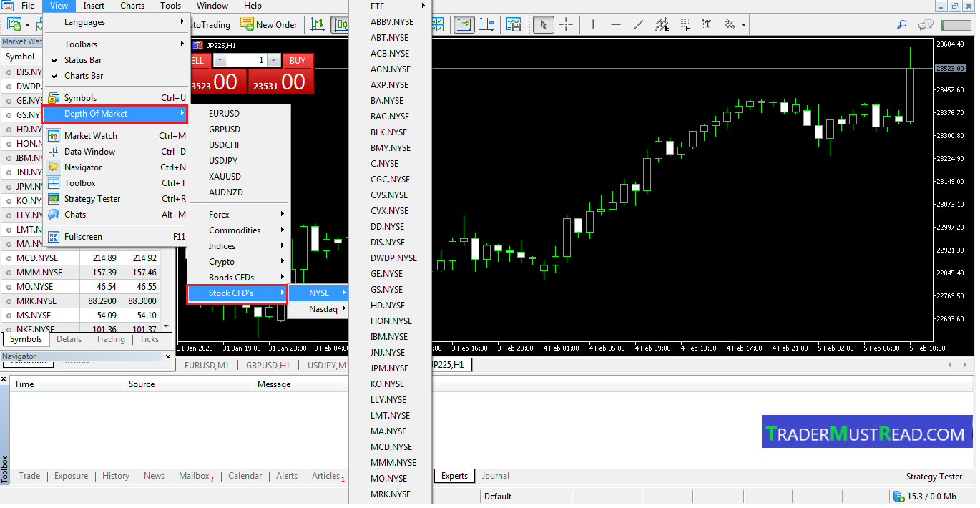Open the Window menu

click(212, 6)
